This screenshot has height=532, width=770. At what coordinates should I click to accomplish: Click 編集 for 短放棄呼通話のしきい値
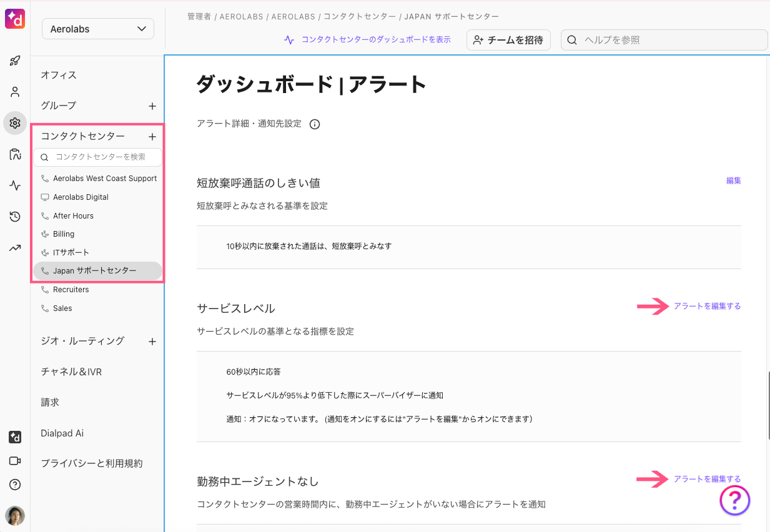pyautogui.click(x=733, y=180)
